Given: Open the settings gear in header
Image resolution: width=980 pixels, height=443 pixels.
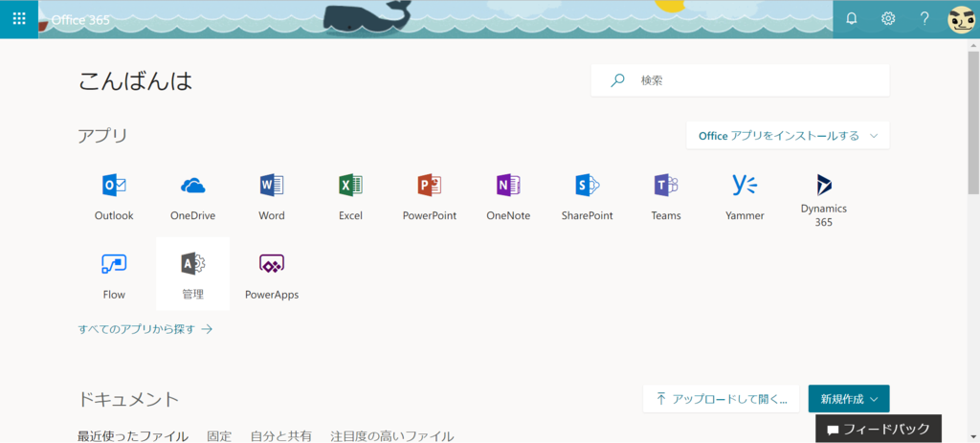Looking at the screenshot, I should coord(887,19).
